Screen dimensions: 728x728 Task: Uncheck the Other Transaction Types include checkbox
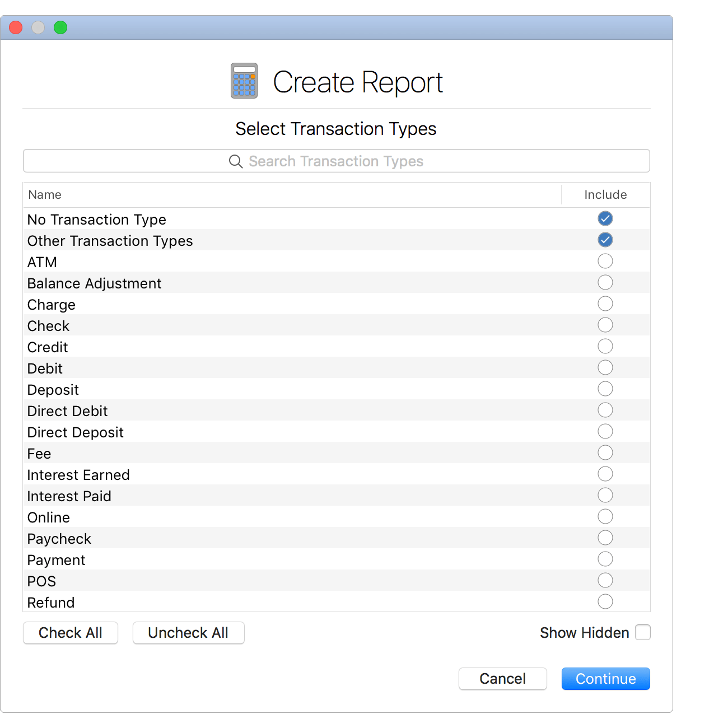(605, 240)
